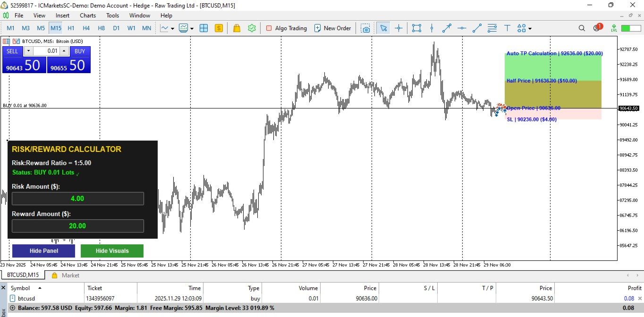Select the crosshair tool

[x=398, y=28]
